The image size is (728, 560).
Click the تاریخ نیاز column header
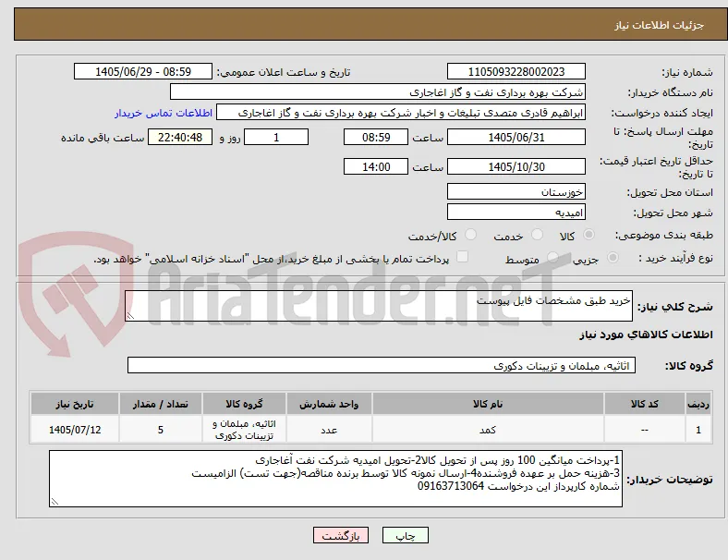click(x=75, y=404)
